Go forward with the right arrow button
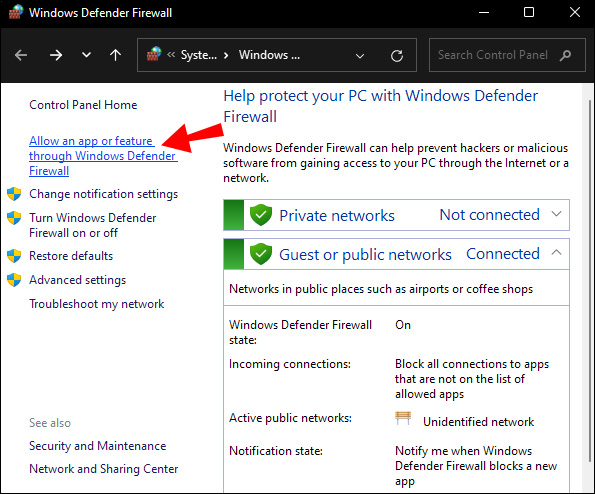The image size is (595, 494). tap(56, 55)
